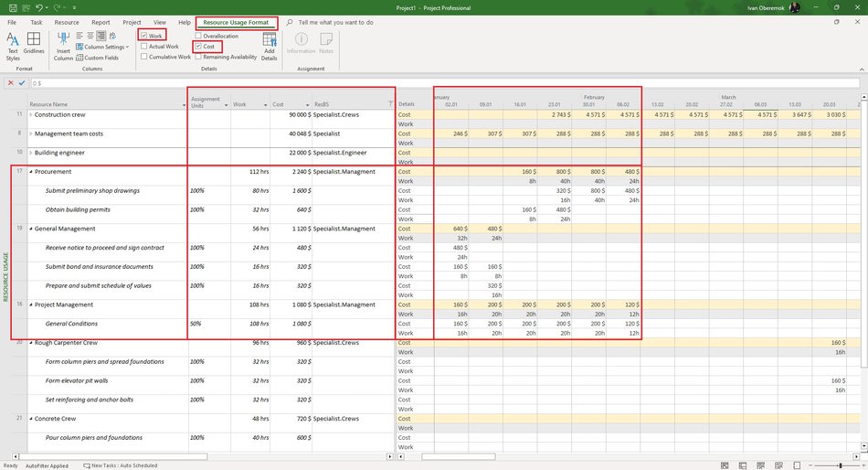Open Text Styles formatting
The width and height of the screenshot is (868, 470).
pyautogui.click(x=13, y=46)
